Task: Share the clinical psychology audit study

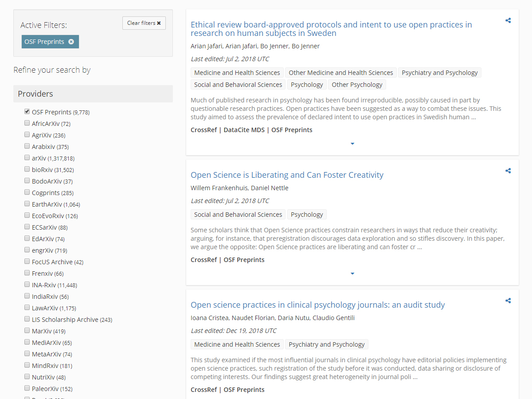Action: 508,300
